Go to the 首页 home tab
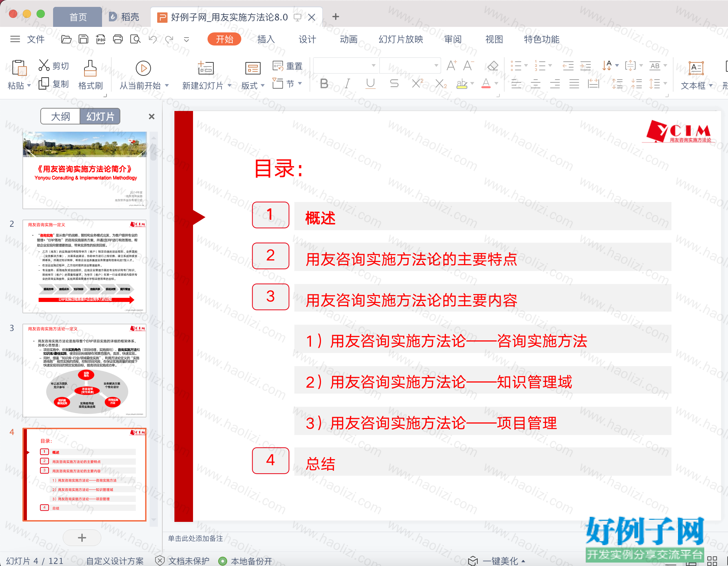This screenshot has height=566, width=728. coord(78,17)
